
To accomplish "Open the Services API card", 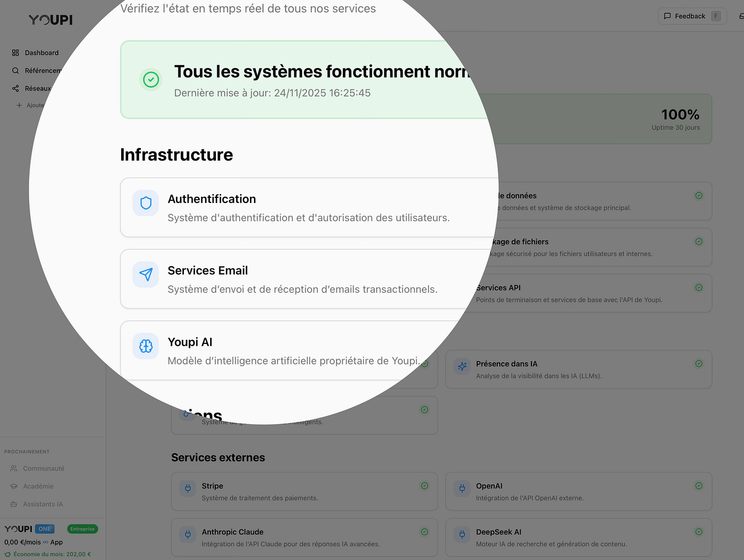I will 591,293.
